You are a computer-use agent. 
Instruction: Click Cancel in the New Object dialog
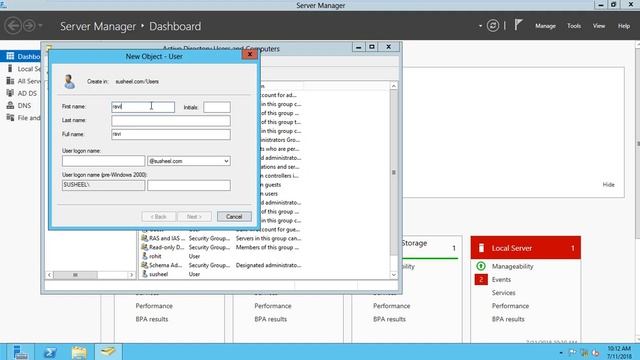[234, 216]
